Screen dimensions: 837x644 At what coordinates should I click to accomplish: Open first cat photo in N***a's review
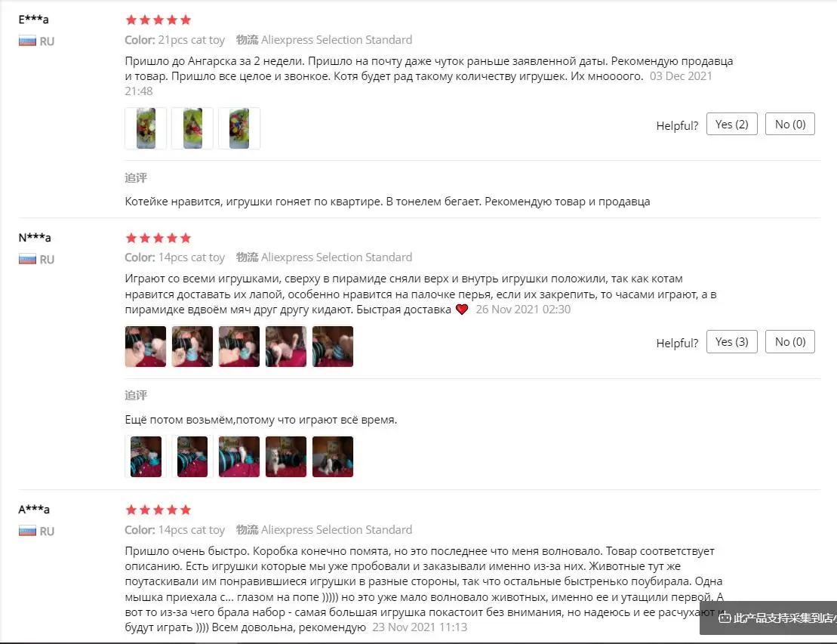(x=146, y=347)
